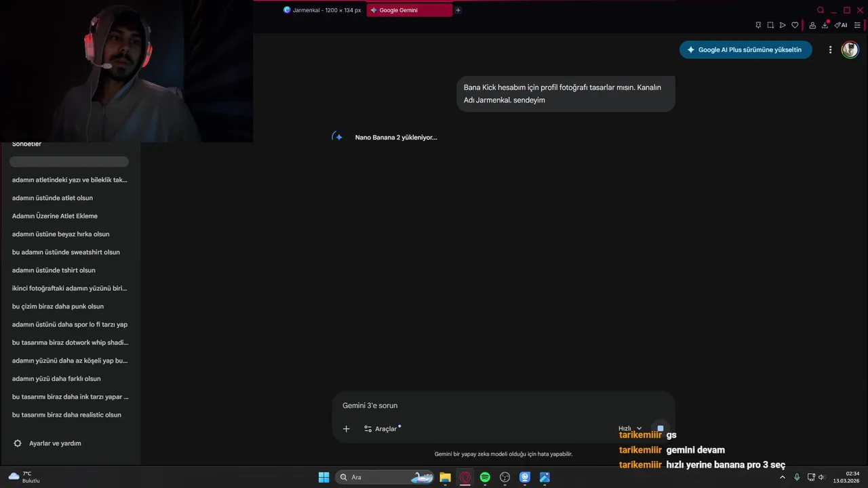Open the Hızlı model selector dropdown
Viewport: 868px width, 488px height.
pyautogui.click(x=630, y=428)
